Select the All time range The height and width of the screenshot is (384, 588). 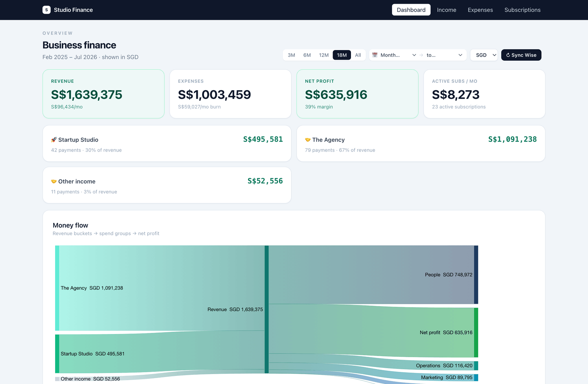click(x=358, y=55)
